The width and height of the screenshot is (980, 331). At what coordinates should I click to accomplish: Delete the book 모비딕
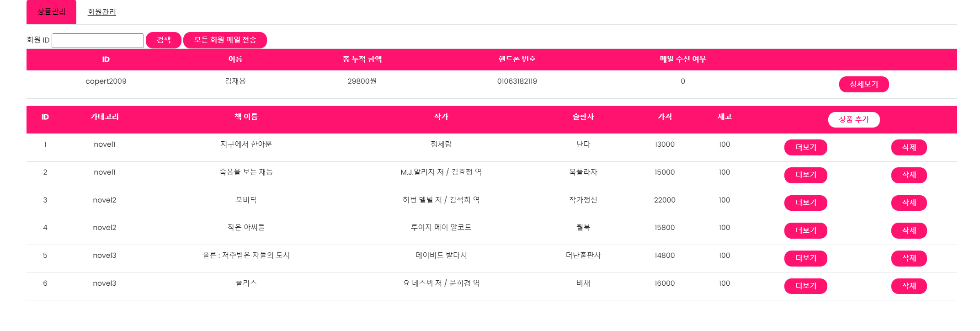(909, 203)
